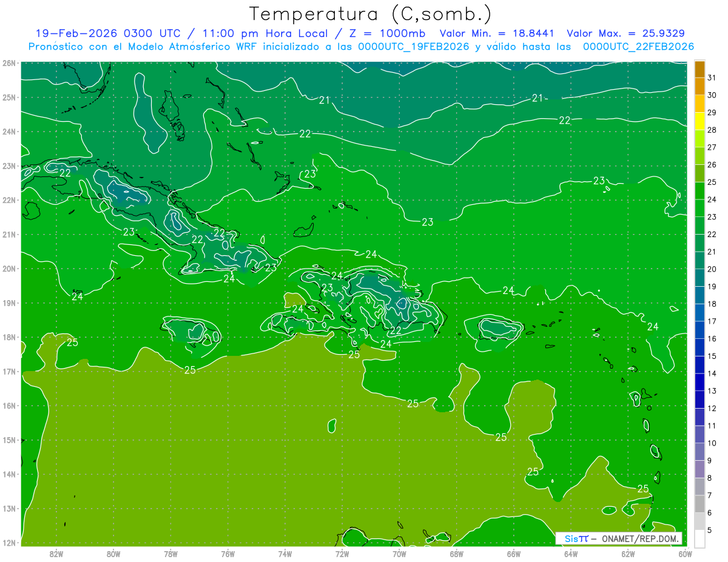
Task: Select the 78W longitude axis label
Action: (170, 554)
